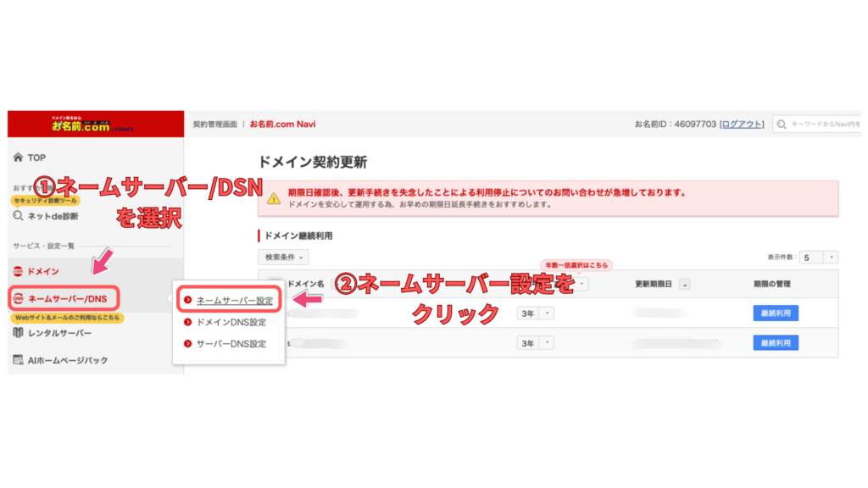Click the AIホームページパック icon
The image size is (868, 488).
[19, 360]
